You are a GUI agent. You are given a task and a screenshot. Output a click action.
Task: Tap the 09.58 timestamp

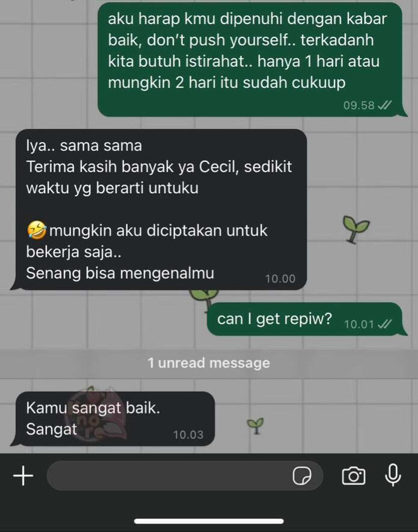click(358, 105)
